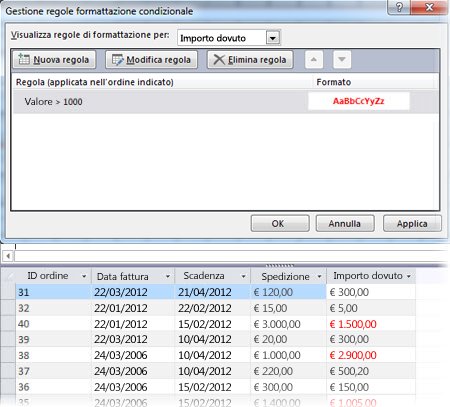The width and height of the screenshot is (450, 407).
Task: Select the row selector for order 40
Action: tap(8, 324)
